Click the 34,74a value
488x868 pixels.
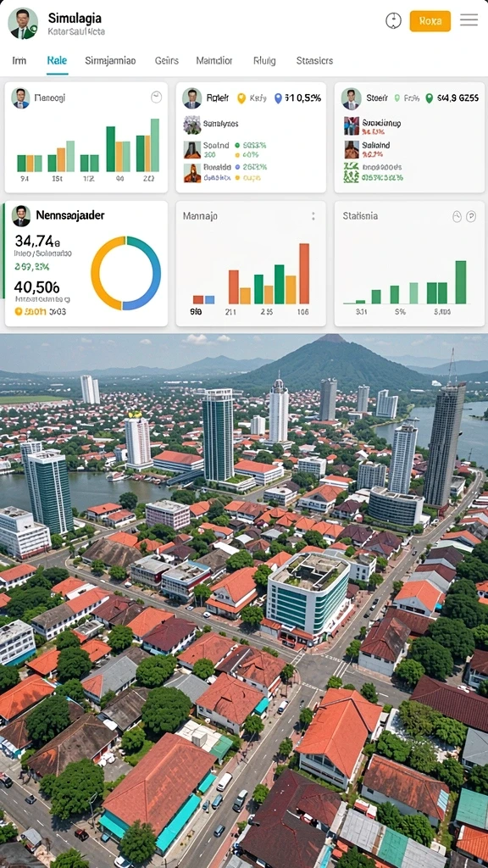pos(37,241)
